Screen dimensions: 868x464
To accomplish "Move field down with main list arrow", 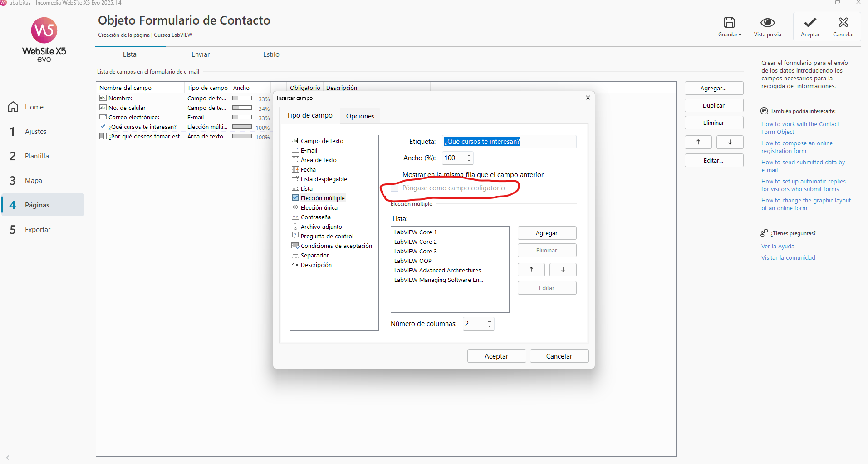I will coord(730,142).
